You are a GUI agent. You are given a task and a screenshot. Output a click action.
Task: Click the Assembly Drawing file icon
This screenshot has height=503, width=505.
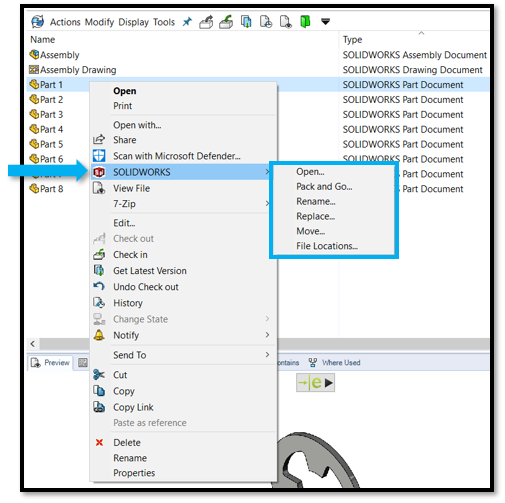tap(34, 69)
